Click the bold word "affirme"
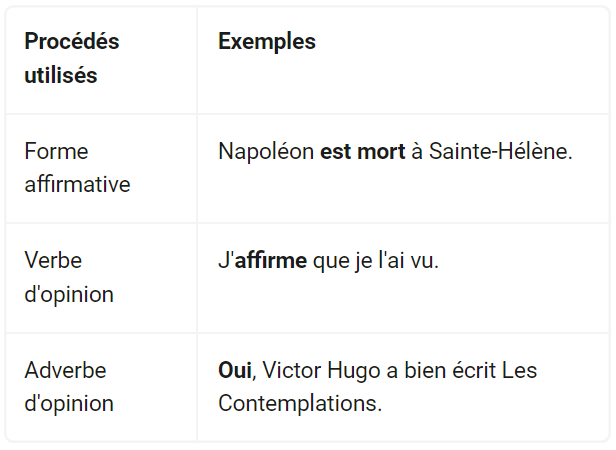Viewport: 616px width, 450px height. [x=270, y=261]
